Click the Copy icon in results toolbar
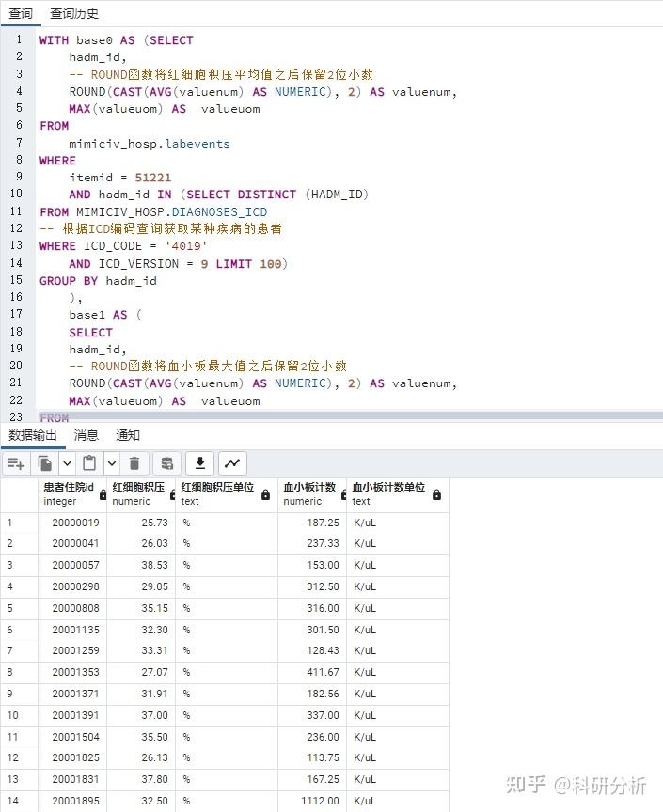This screenshot has height=812, width=663. [x=45, y=463]
